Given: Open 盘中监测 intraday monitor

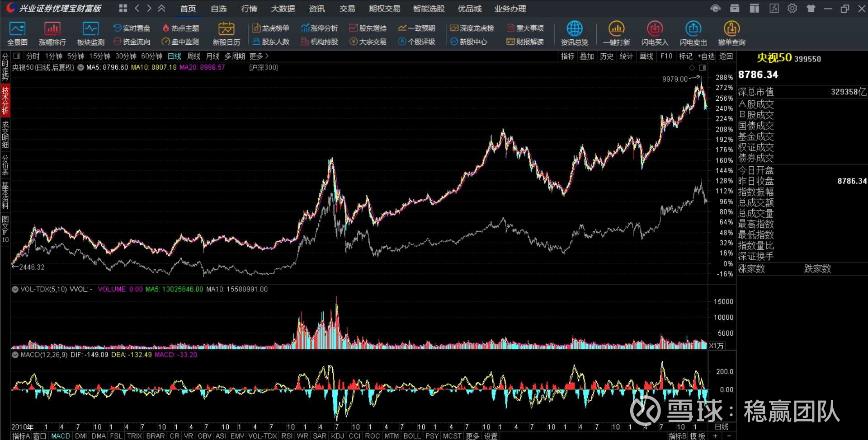Looking at the screenshot, I should tap(180, 42).
